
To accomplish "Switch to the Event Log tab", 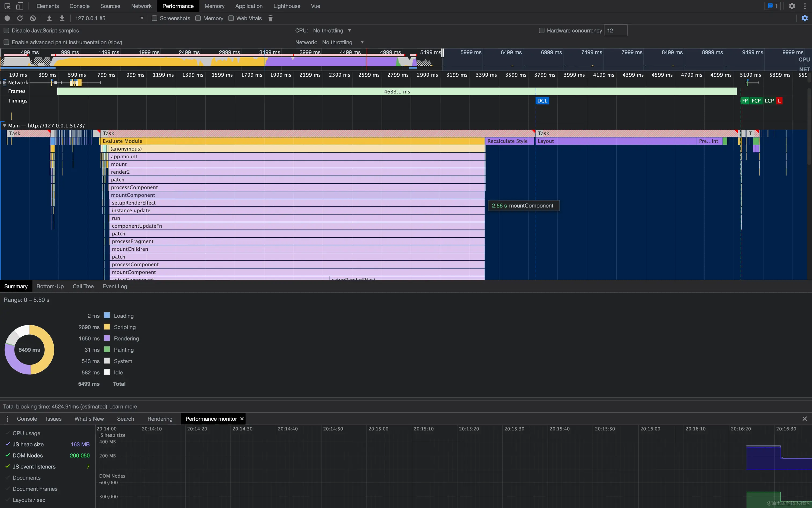I will coord(115,286).
